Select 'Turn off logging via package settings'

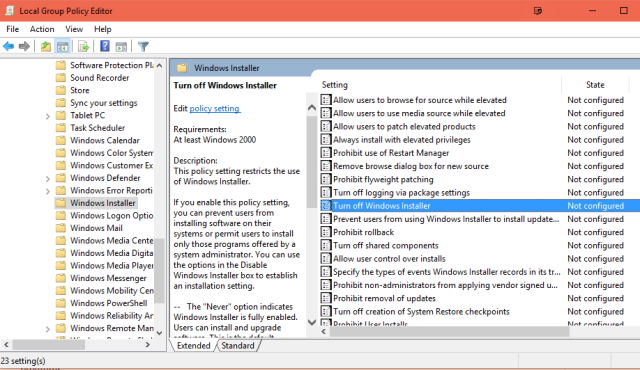click(401, 193)
